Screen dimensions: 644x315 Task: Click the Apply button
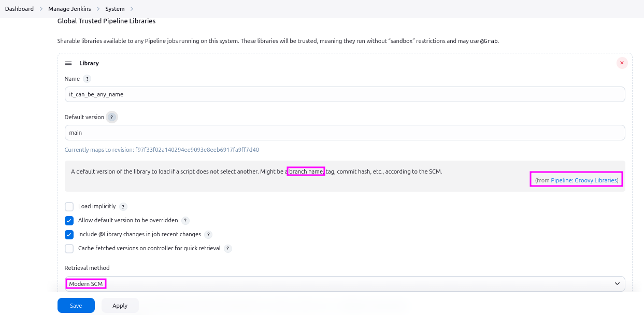tap(120, 306)
